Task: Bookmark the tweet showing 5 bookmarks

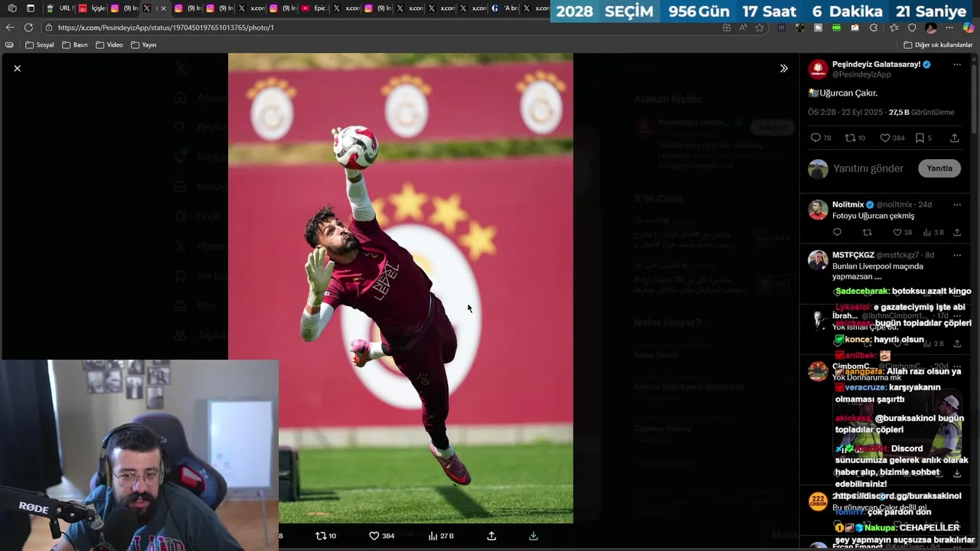Action: tap(923, 138)
